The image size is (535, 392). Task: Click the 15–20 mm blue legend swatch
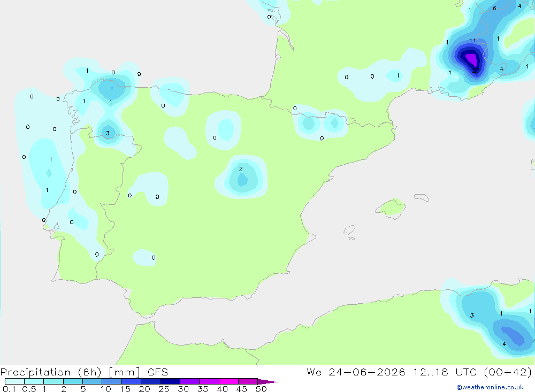tap(132, 381)
